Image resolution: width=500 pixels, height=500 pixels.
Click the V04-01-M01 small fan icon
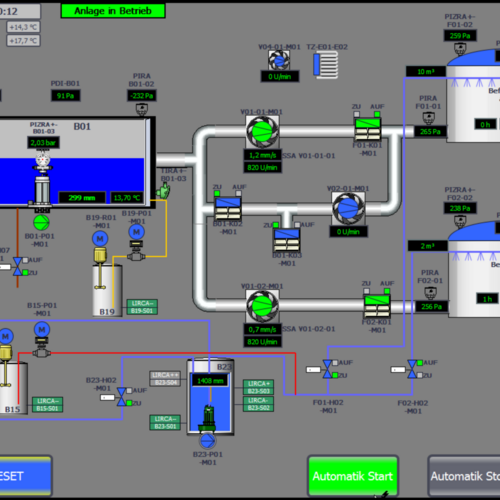point(279,61)
